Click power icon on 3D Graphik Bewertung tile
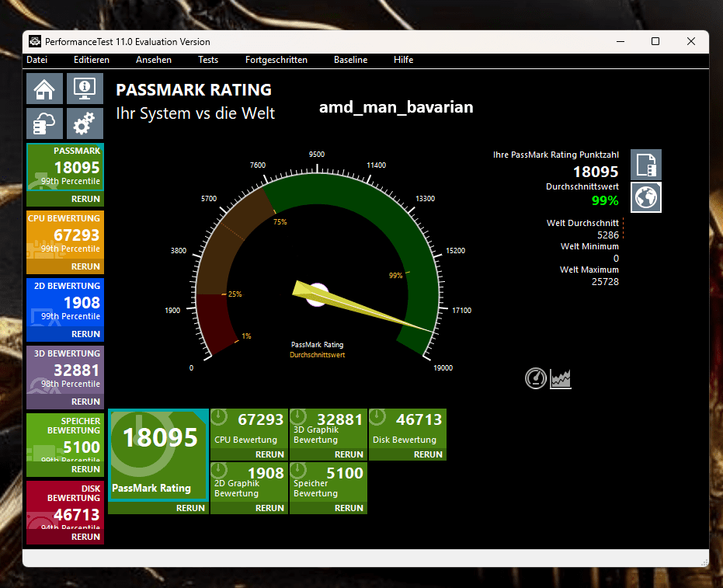Viewport: 723px width, 588px height. [298, 417]
